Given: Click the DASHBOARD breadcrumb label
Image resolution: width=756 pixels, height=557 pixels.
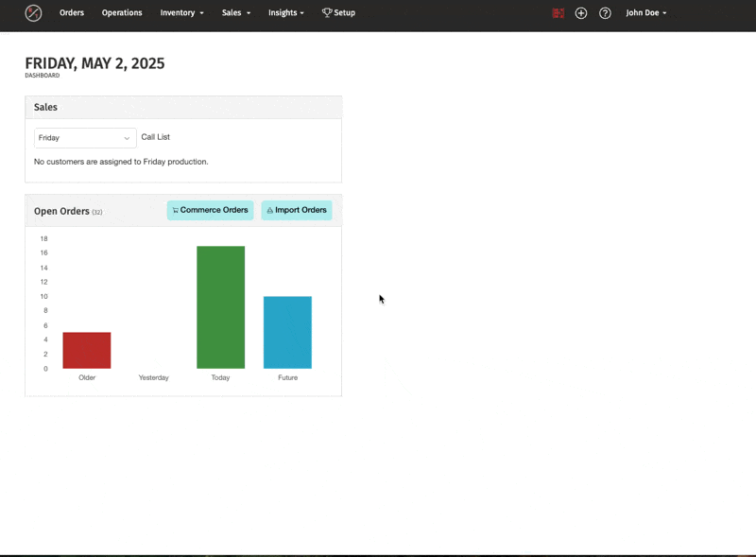Looking at the screenshot, I should pyautogui.click(x=43, y=76).
